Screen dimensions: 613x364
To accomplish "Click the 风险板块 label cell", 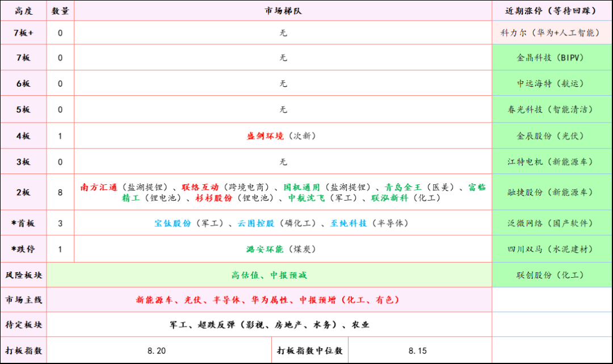I will pyautogui.click(x=23, y=275).
